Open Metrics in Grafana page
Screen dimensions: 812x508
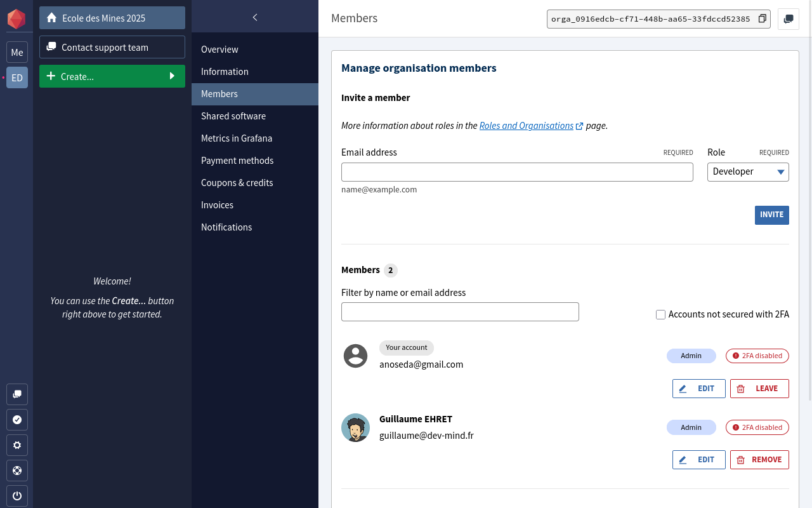(x=237, y=138)
